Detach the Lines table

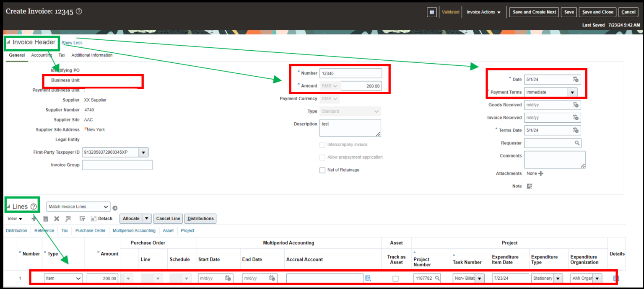102,218
